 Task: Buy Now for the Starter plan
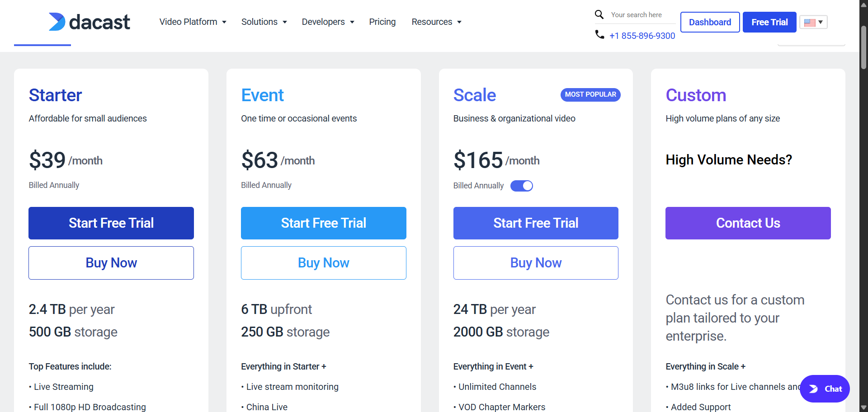pyautogui.click(x=111, y=263)
